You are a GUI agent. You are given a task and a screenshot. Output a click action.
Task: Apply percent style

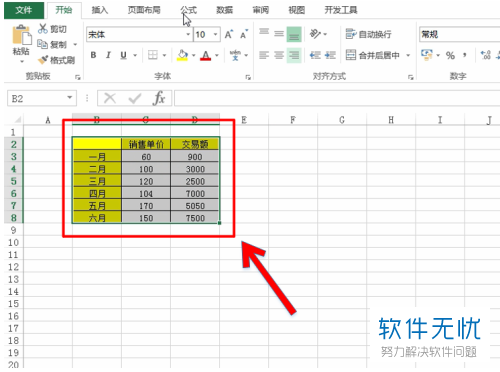[x=450, y=55]
